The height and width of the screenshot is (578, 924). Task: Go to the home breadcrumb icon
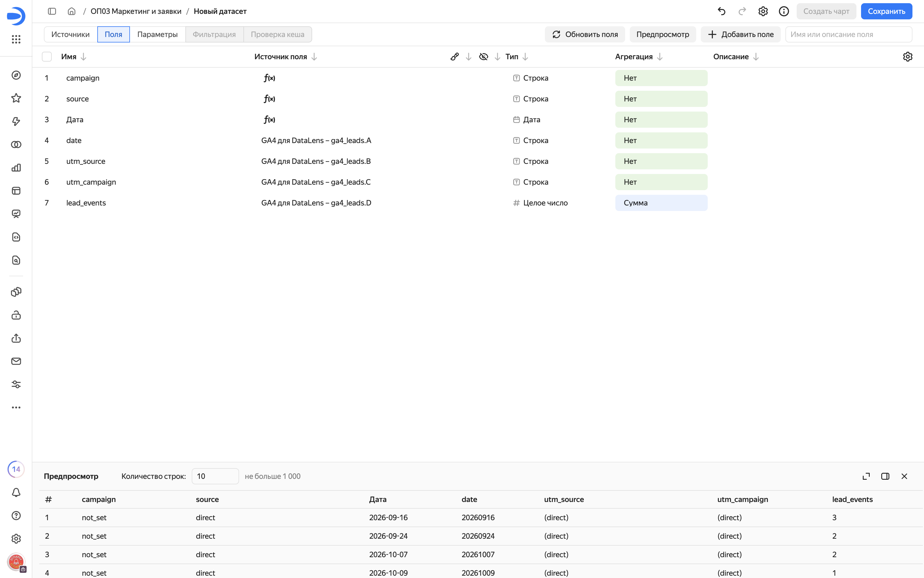[71, 11]
